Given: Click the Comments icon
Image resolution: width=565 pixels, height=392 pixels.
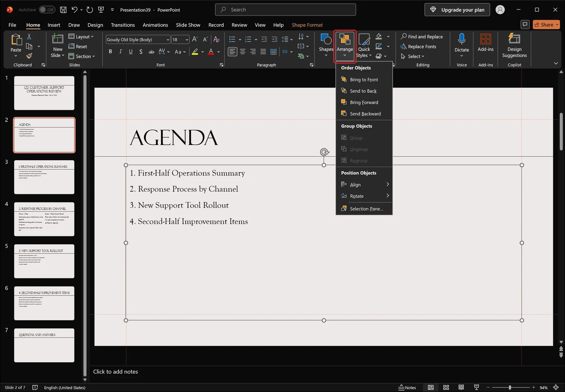Looking at the screenshot, I should click(525, 24).
